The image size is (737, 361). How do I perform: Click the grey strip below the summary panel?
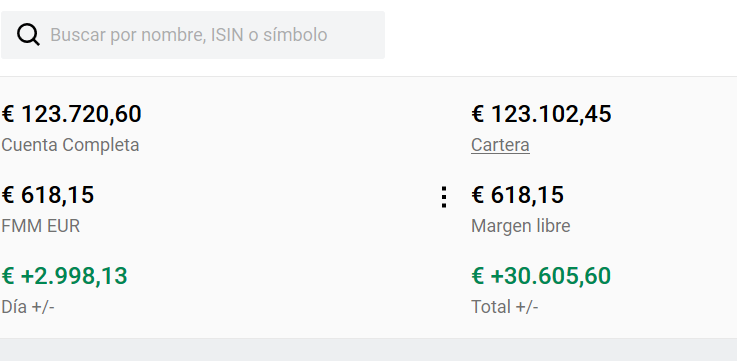tap(368, 350)
